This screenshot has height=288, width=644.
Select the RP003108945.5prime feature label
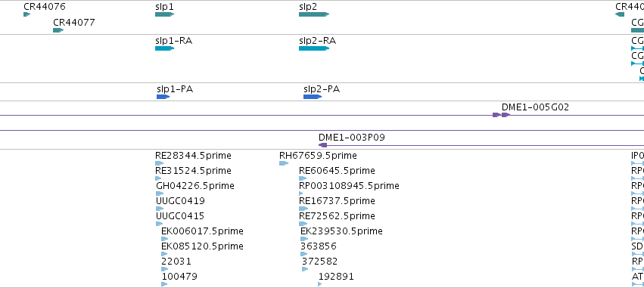pyautogui.click(x=349, y=186)
